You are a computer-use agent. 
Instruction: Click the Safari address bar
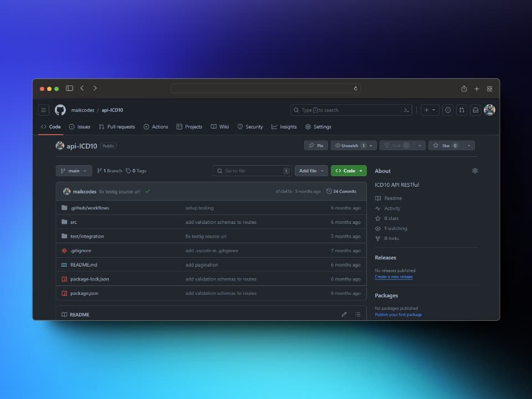coord(266,89)
